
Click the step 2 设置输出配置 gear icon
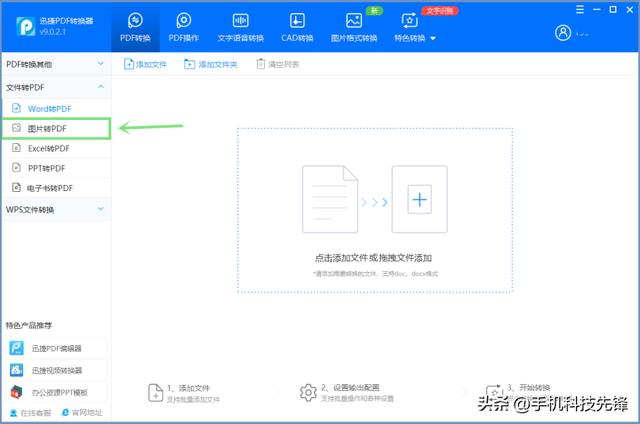click(x=308, y=393)
